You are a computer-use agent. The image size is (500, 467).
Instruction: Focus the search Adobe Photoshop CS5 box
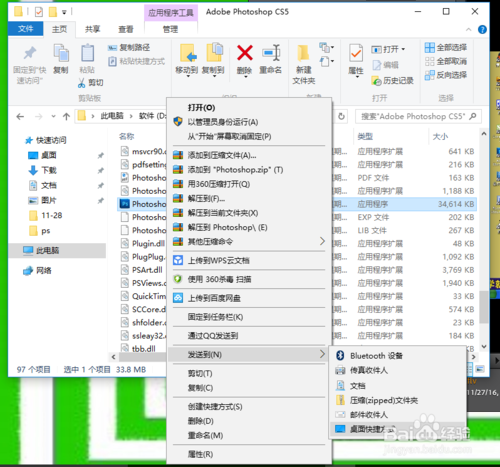pyautogui.click(x=418, y=116)
